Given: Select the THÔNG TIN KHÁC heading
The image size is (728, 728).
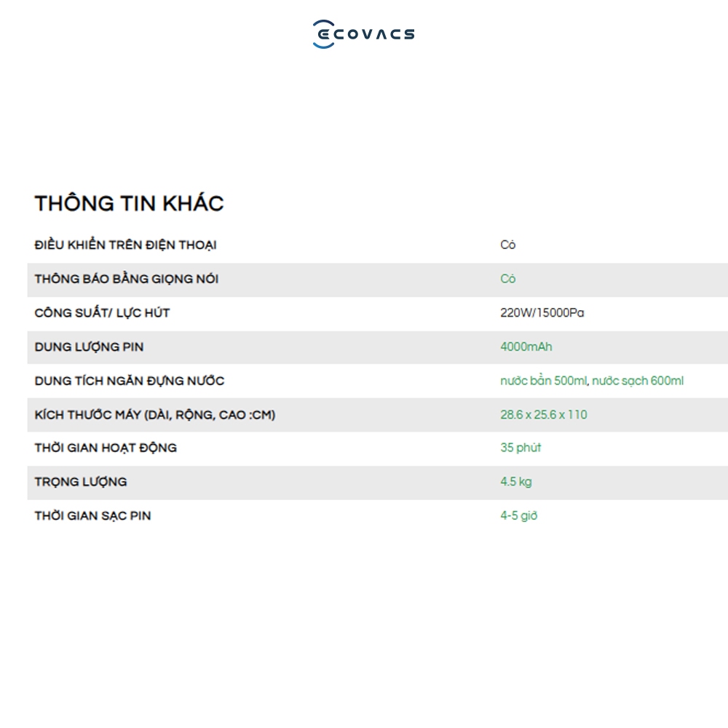Looking at the screenshot, I should 129,203.
